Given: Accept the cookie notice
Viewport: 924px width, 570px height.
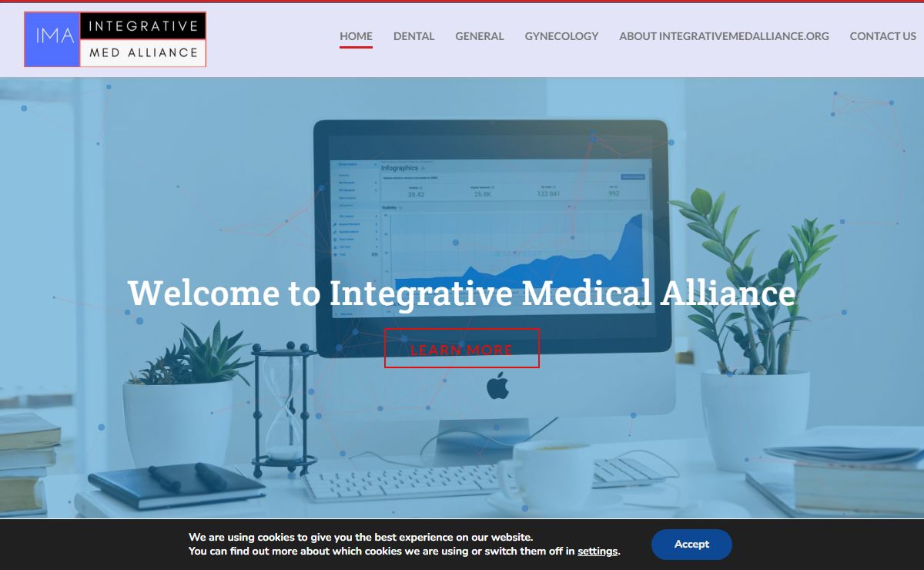Looking at the screenshot, I should (x=691, y=544).
